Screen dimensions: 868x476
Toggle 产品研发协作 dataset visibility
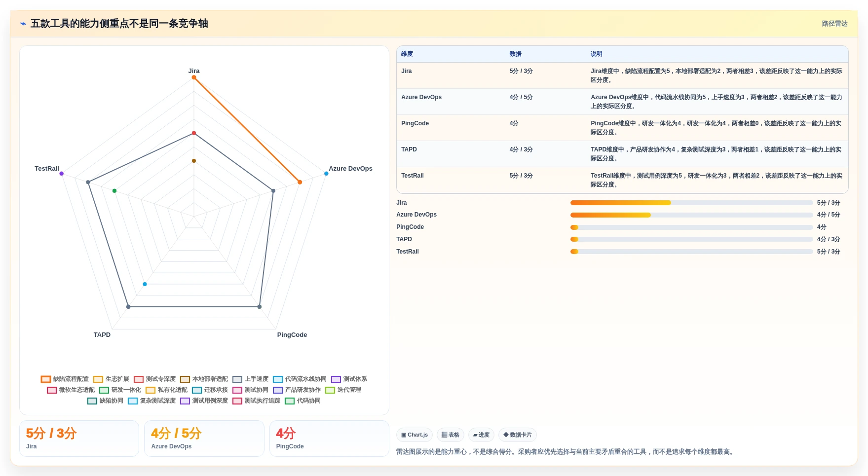point(297,390)
